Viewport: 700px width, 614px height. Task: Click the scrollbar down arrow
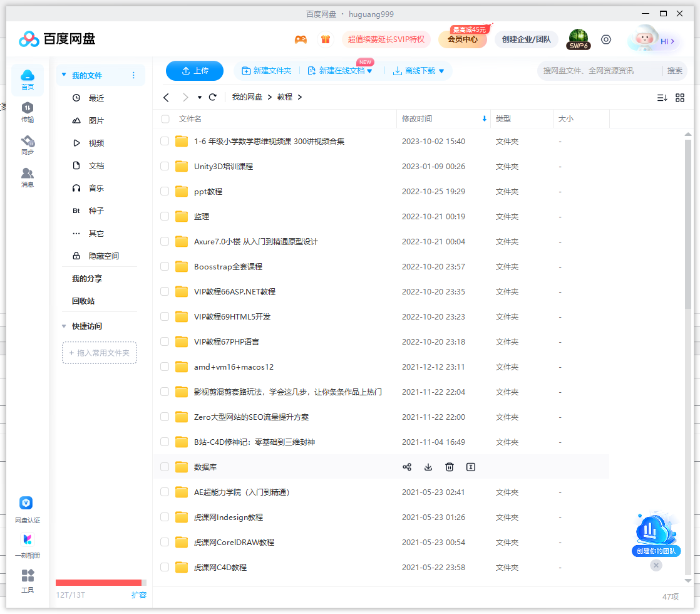tap(688, 581)
